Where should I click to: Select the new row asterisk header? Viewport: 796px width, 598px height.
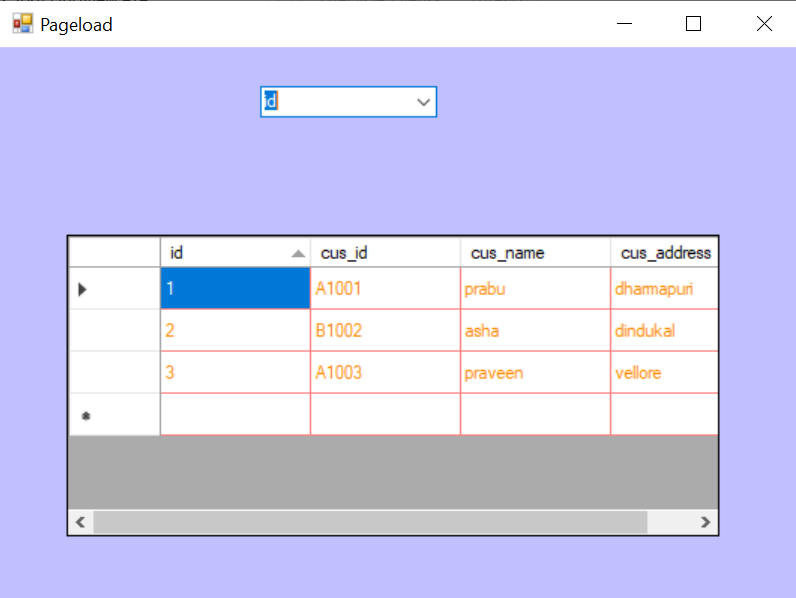coord(114,415)
